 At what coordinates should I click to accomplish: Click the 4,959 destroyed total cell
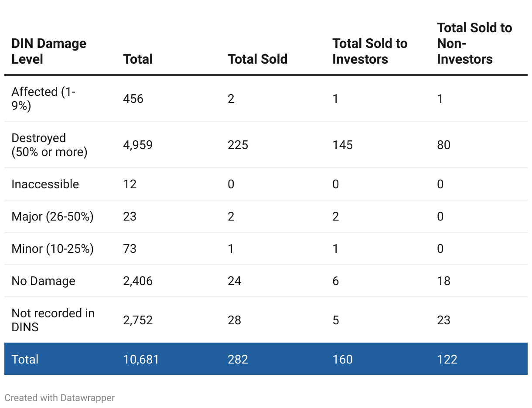pos(138,145)
